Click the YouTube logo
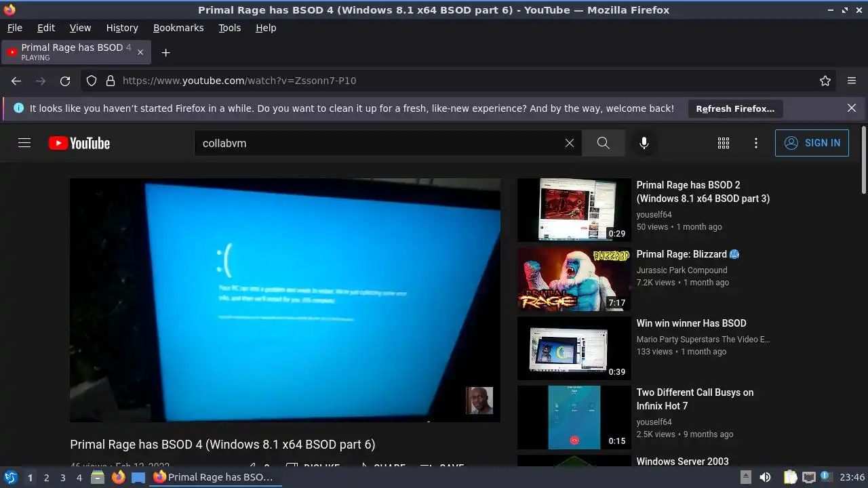The height and width of the screenshot is (488, 868). (79, 143)
